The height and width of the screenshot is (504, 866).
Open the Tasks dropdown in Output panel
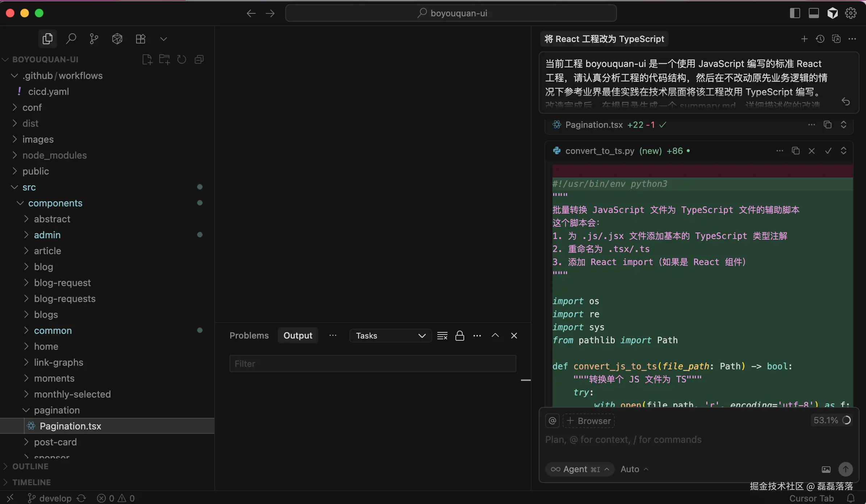[390, 335]
